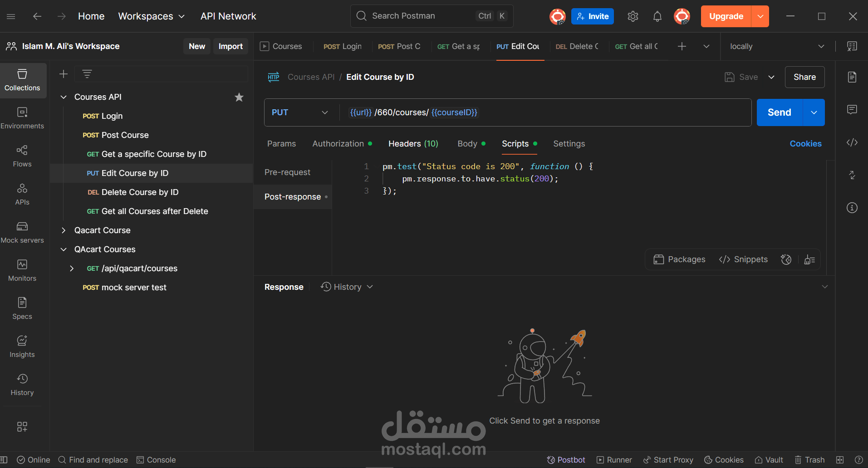868x468 pixels.
Task: Click the add new tab plus icon
Action: (x=682, y=46)
